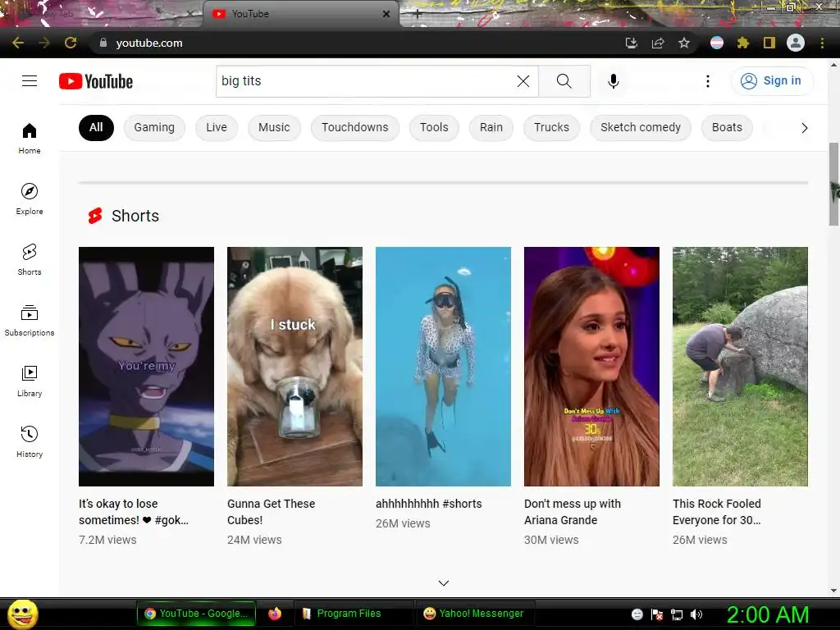The width and height of the screenshot is (840, 630).
Task: Select the Music filter chip
Action: (274, 127)
